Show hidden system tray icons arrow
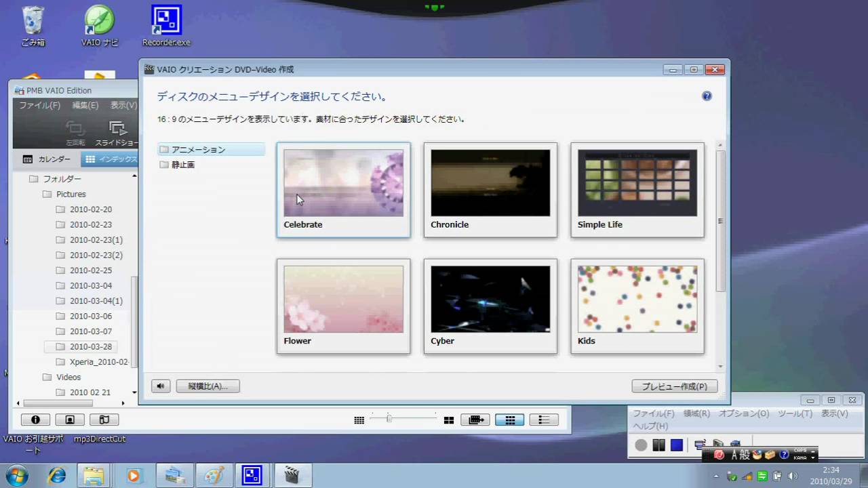 pos(716,475)
